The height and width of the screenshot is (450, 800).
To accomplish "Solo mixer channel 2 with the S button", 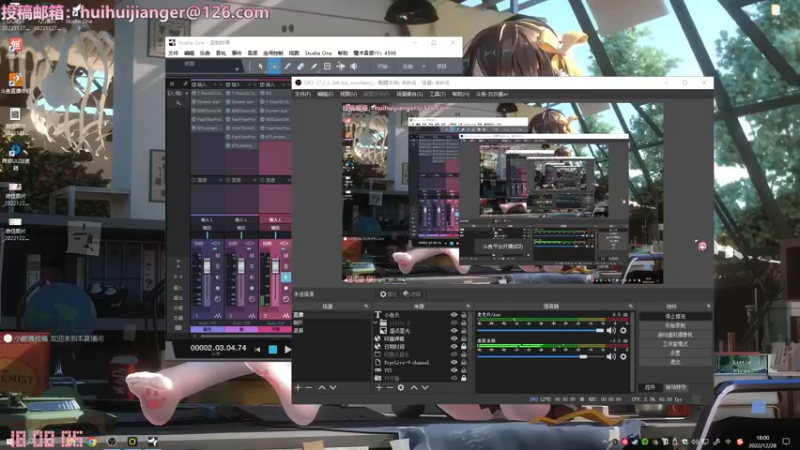I will 252,266.
